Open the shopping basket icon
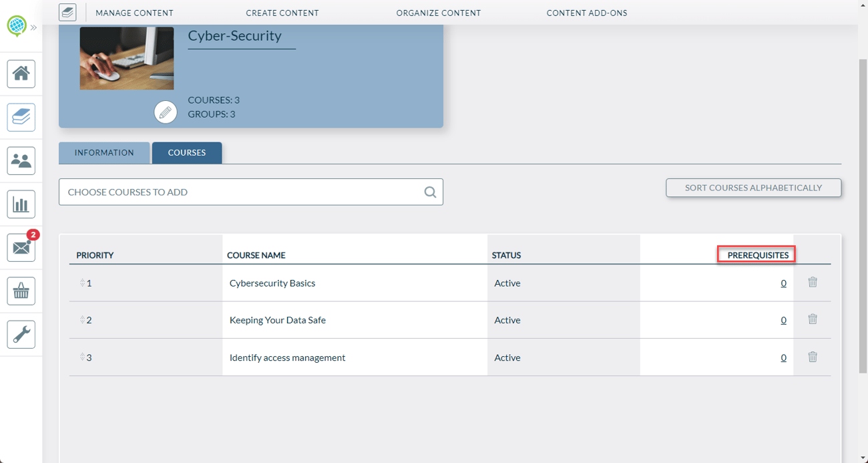This screenshot has width=868, height=463. pyautogui.click(x=21, y=291)
